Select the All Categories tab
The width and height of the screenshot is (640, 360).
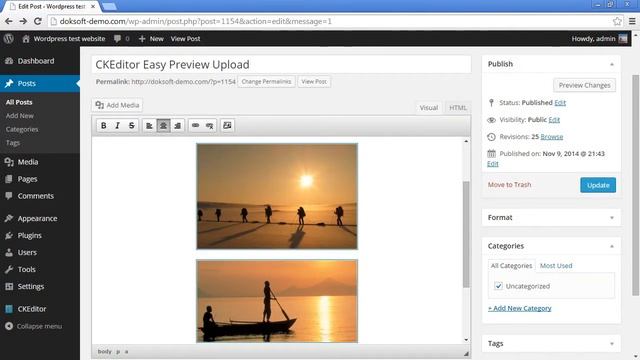[511, 266]
